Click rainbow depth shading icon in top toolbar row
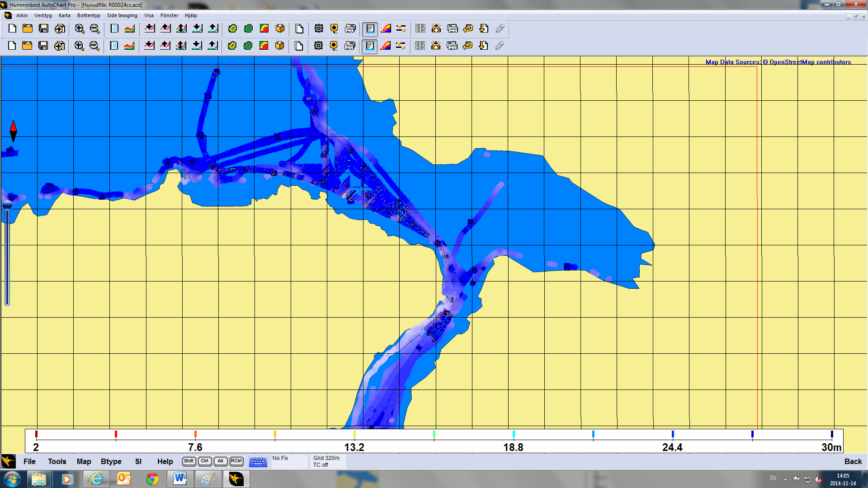Screen dimensions: 868x488 click(386, 29)
